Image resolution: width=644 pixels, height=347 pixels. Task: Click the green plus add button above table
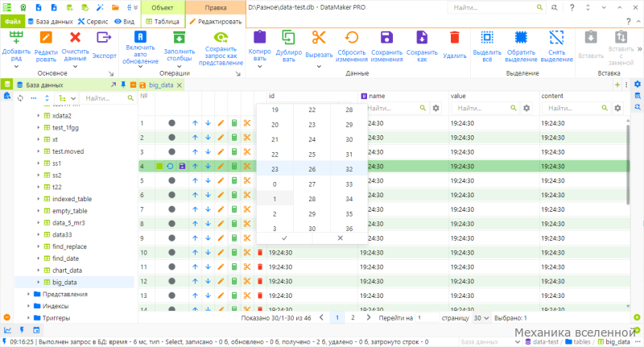pyautogui.click(x=617, y=85)
